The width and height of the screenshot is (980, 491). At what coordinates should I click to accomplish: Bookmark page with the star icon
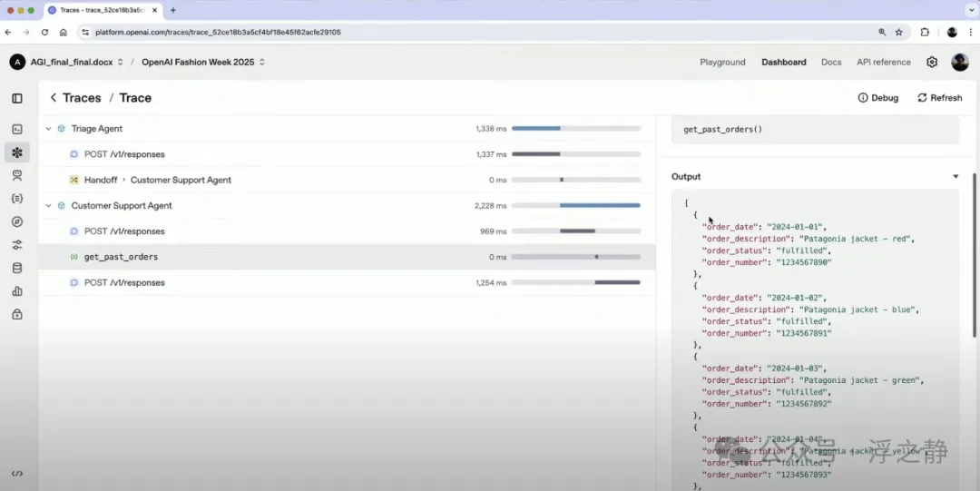pos(898,32)
